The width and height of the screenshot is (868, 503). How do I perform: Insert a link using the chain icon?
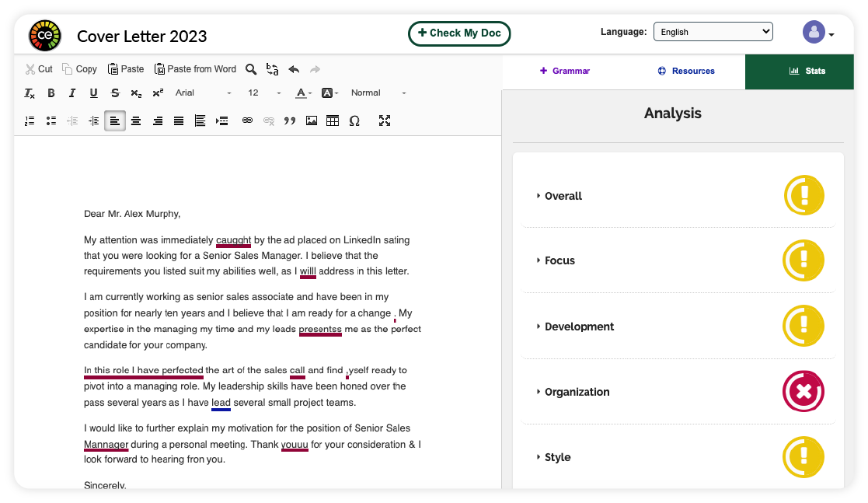click(x=247, y=121)
